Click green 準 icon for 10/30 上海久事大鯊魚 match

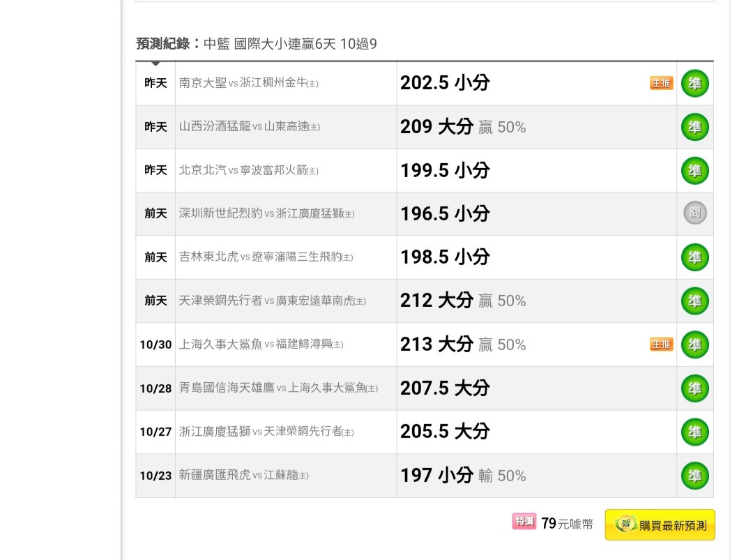click(x=695, y=345)
